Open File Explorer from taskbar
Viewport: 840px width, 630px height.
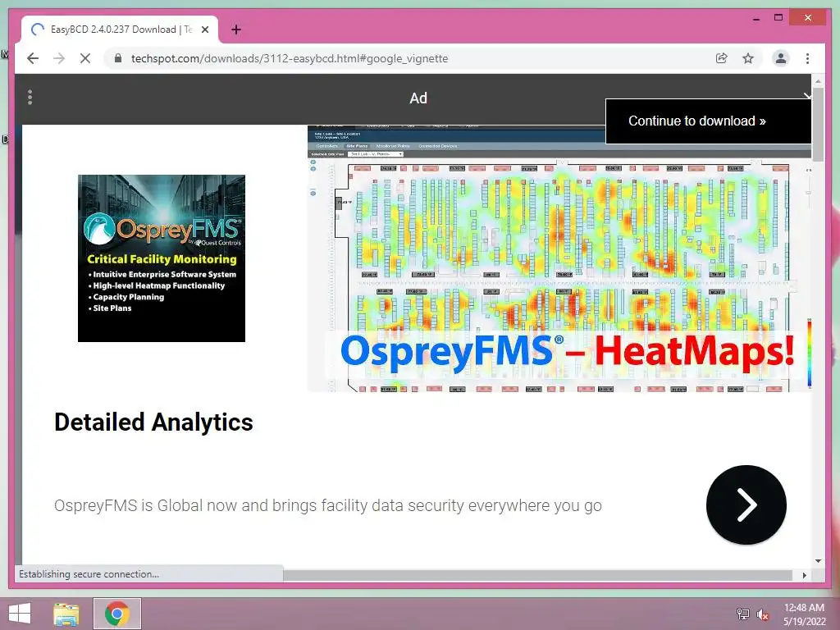point(66,614)
